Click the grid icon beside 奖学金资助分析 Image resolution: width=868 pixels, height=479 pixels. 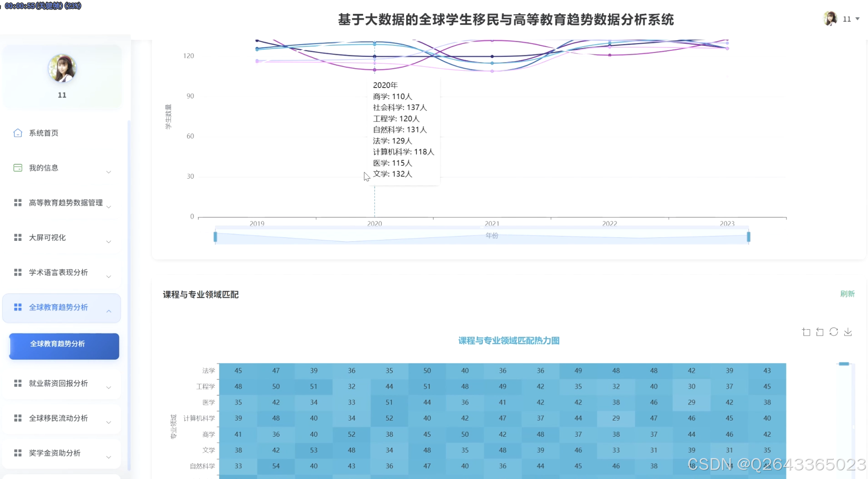(x=18, y=453)
